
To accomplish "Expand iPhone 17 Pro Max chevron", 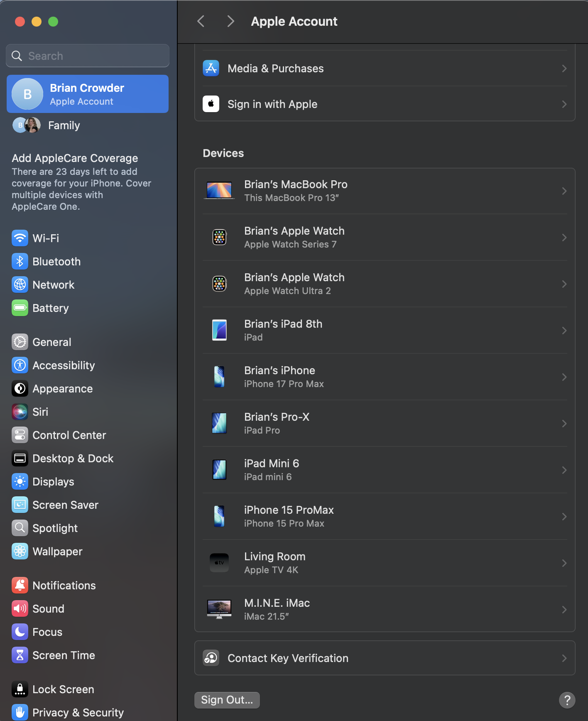I will [x=564, y=377].
